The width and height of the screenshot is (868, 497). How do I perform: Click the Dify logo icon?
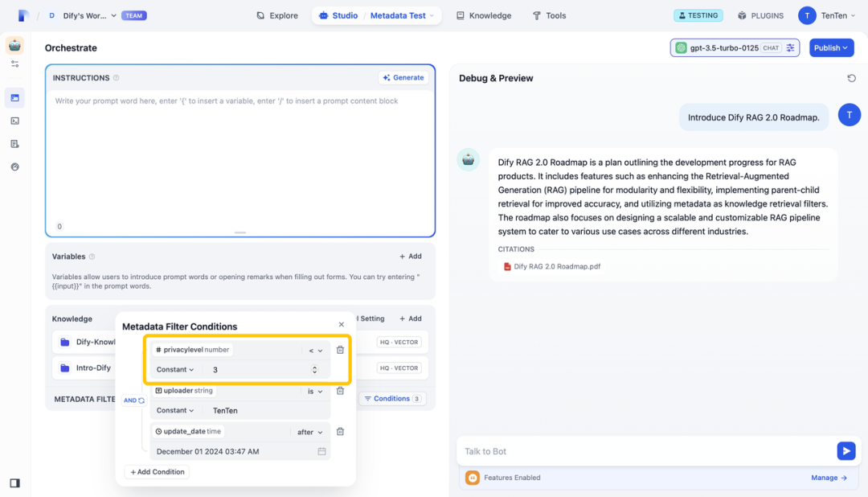click(x=23, y=15)
